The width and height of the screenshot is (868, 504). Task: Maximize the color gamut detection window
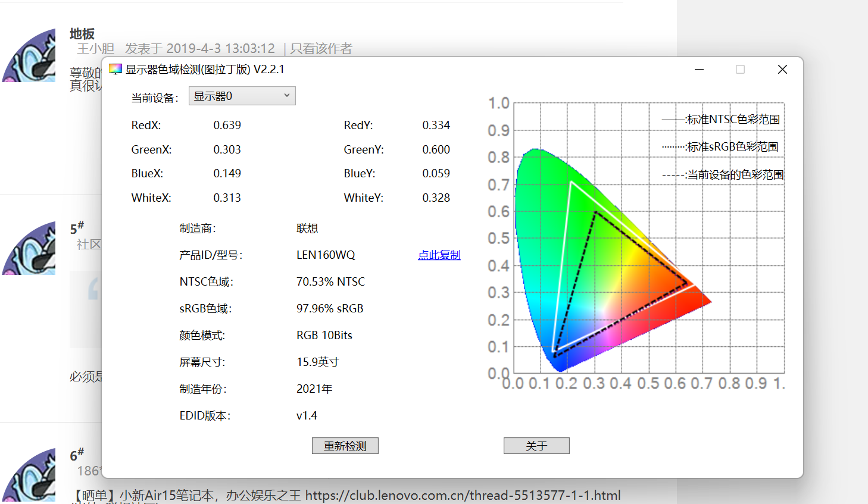click(x=740, y=70)
